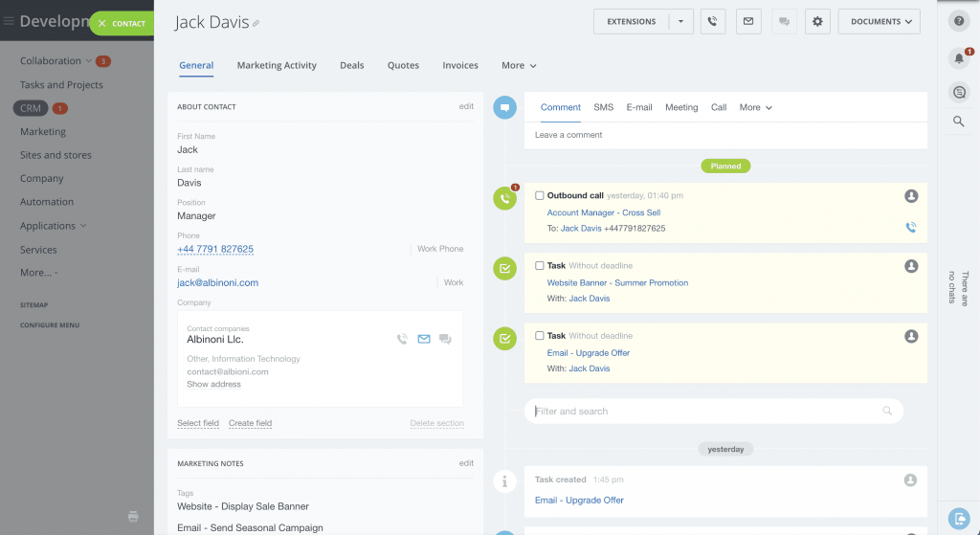Screen dimensions: 980x535
Task: Click user avatar on Outbound call card
Action: click(x=911, y=196)
